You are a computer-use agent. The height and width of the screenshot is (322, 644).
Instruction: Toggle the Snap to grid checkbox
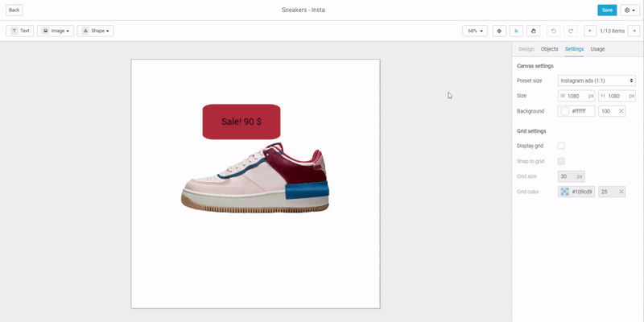coord(561,161)
